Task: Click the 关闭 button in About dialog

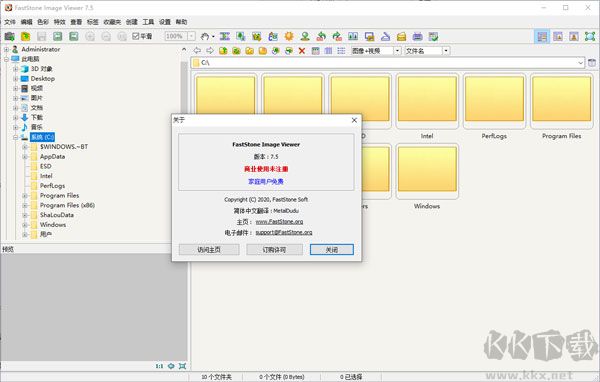Action: pyautogui.click(x=332, y=250)
